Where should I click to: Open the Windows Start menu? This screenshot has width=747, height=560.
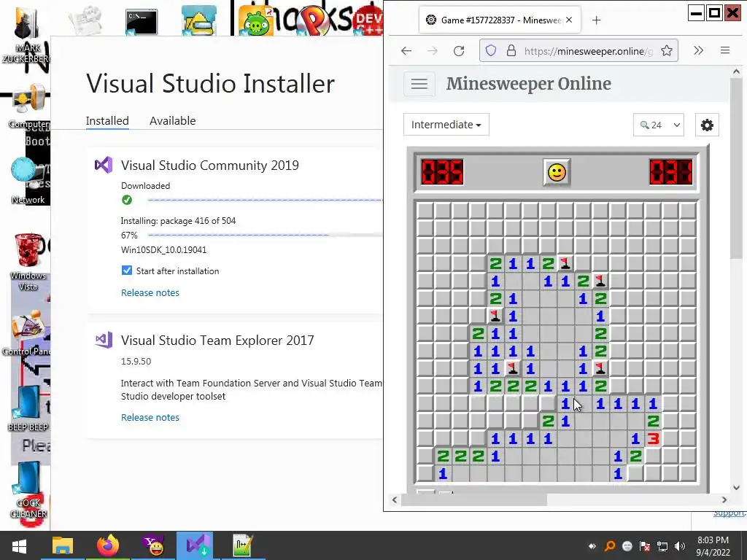point(19,545)
